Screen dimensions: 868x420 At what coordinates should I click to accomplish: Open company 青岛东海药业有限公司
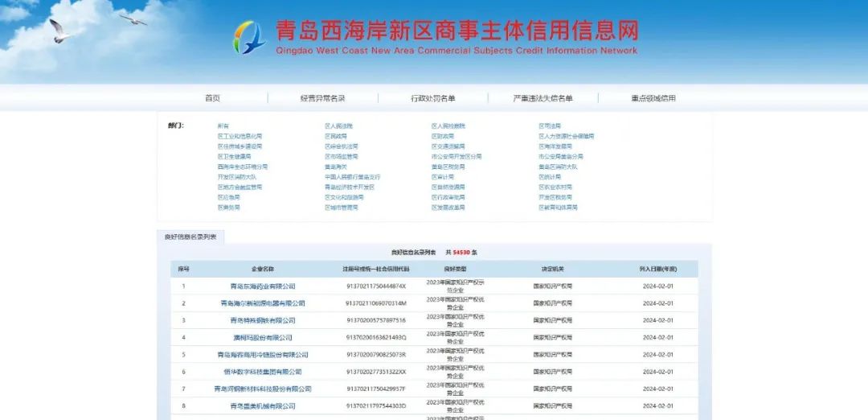click(263, 286)
